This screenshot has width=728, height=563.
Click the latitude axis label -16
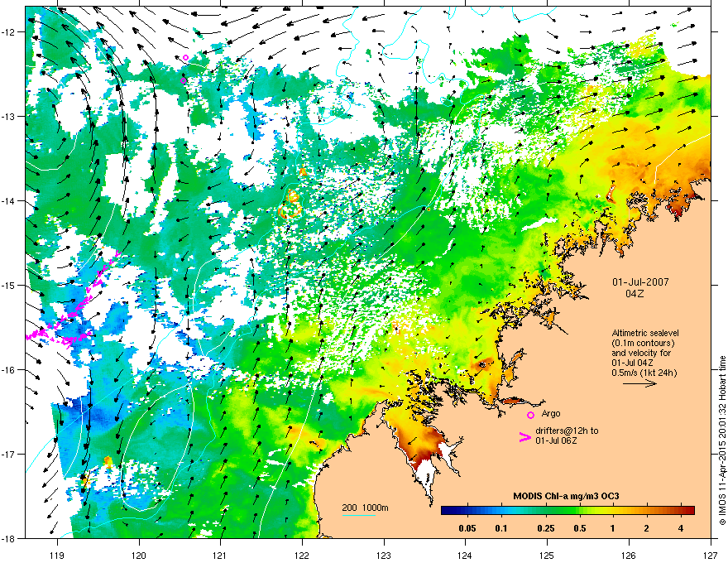pos(9,370)
